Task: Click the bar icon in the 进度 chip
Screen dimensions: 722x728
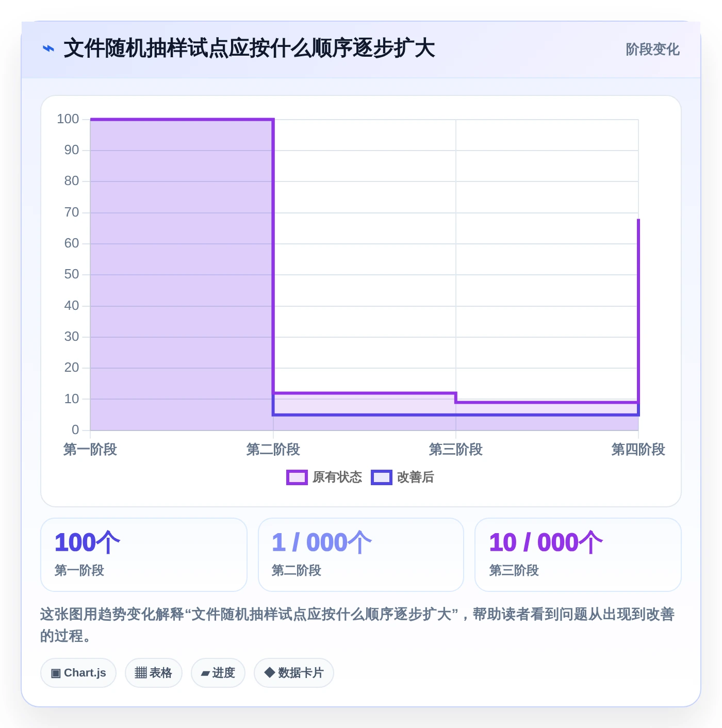Action: pyautogui.click(x=205, y=673)
